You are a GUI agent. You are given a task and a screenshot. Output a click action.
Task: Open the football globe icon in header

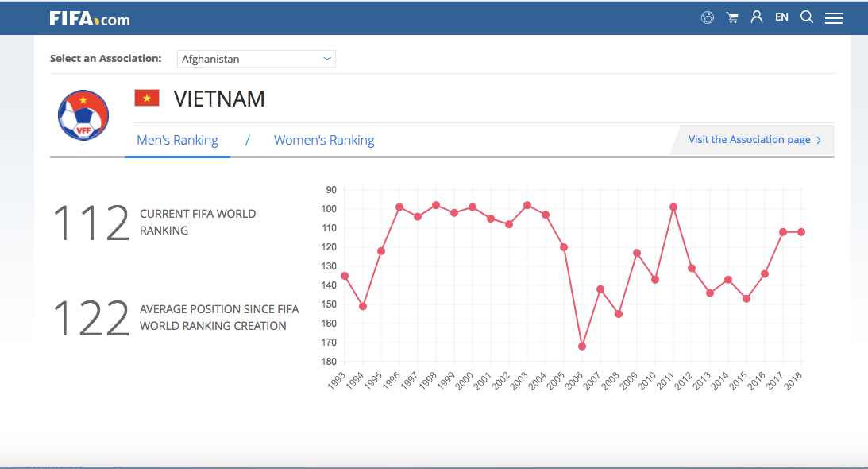(708, 17)
